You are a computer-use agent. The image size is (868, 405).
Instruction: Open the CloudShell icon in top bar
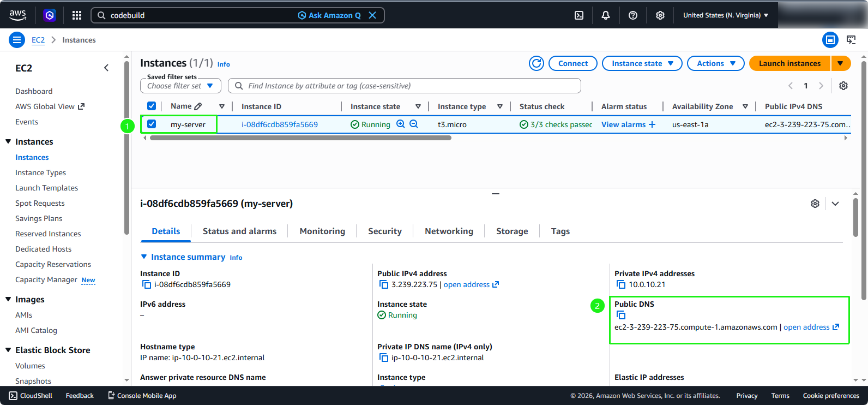(579, 15)
